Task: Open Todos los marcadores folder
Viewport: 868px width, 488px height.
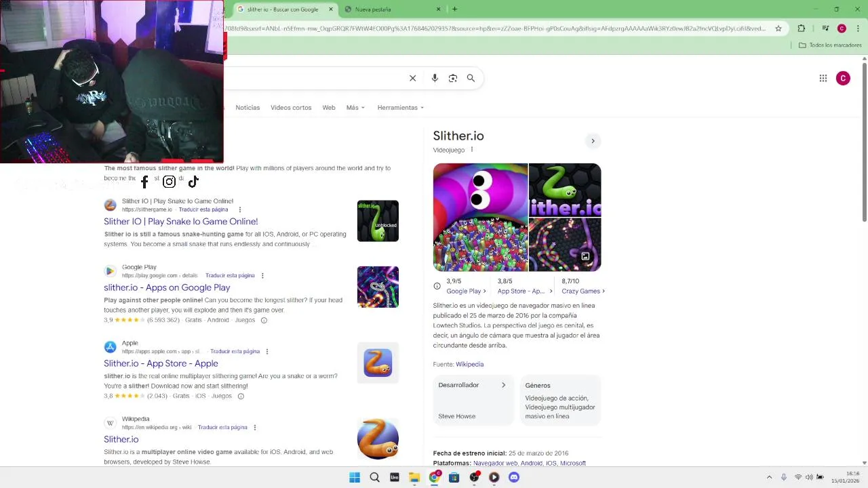Action: (x=830, y=45)
